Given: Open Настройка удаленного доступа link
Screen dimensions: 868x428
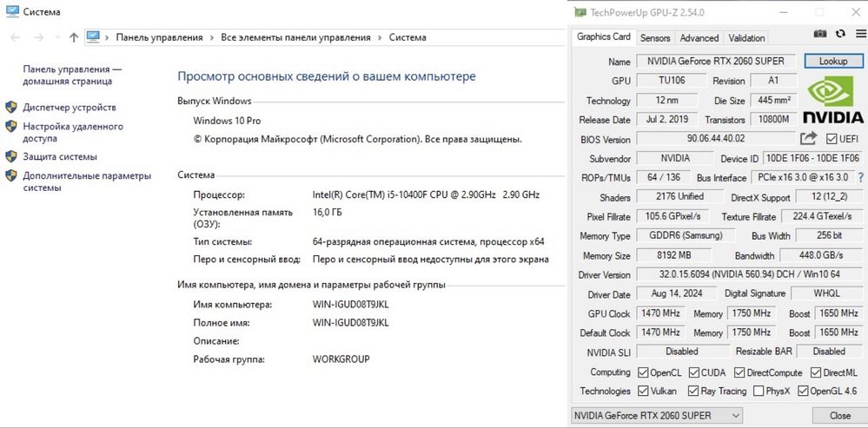Looking at the screenshot, I should click(73, 133).
